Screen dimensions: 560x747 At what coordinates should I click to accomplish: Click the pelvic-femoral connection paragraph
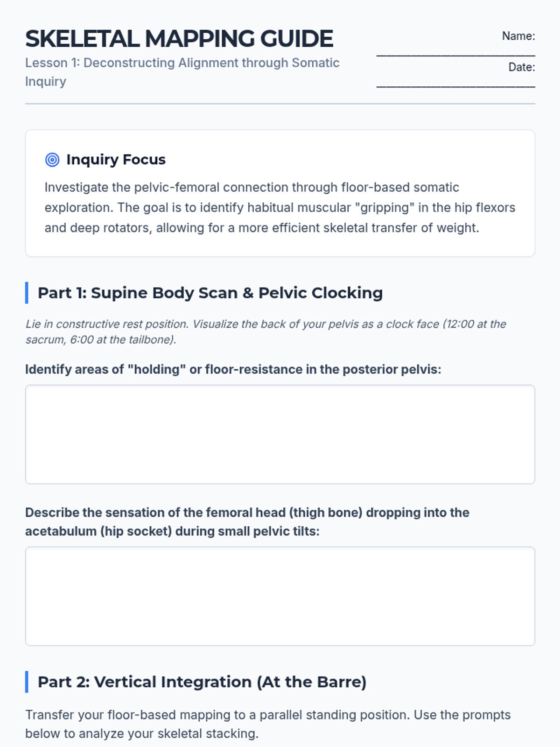(280, 207)
